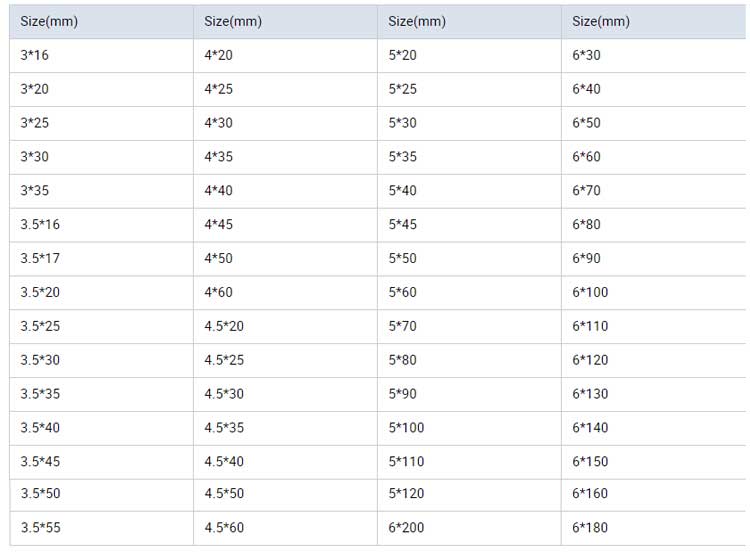
Task: Click the 4*60 table cell
Action: point(218,292)
